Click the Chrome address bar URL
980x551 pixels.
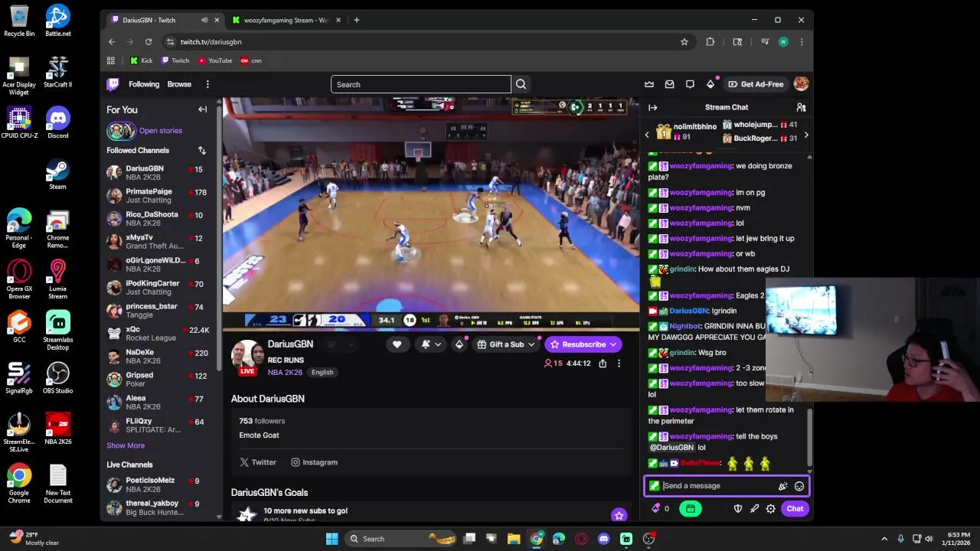(x=211, y=42)
